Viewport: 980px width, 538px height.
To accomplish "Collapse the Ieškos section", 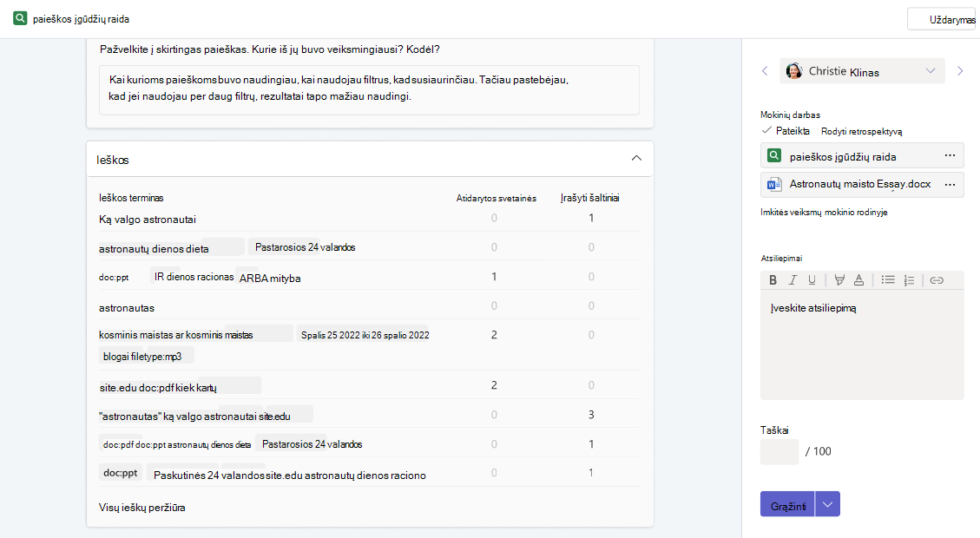I will 636,158.
